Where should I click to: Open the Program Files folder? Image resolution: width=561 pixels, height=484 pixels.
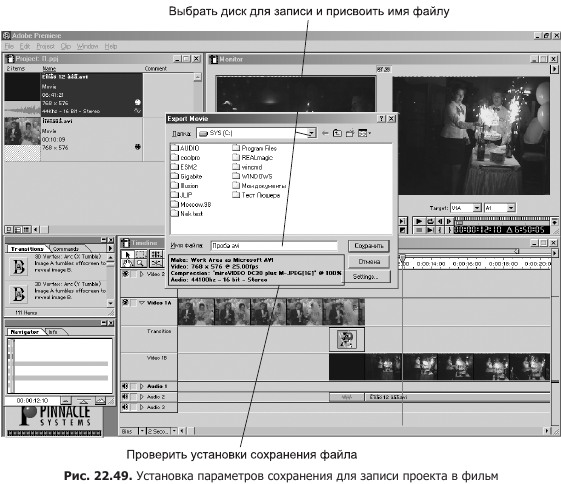click(x=254, y=148)
